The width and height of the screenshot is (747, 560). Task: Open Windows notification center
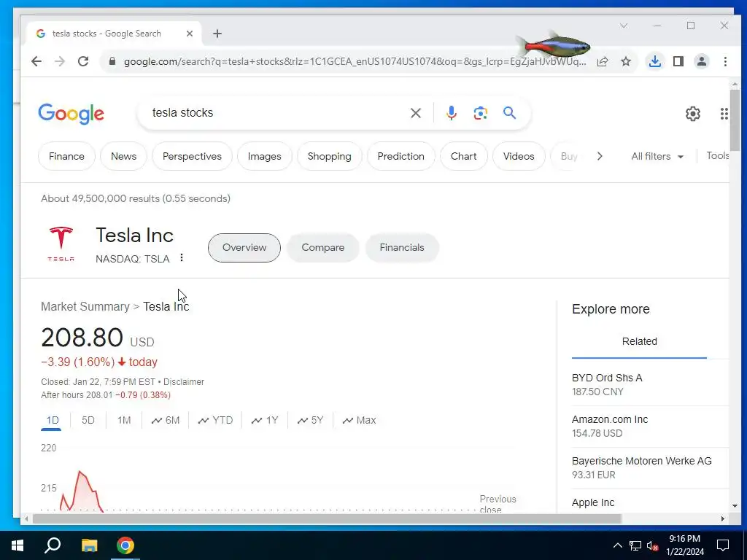pos(723,545)
